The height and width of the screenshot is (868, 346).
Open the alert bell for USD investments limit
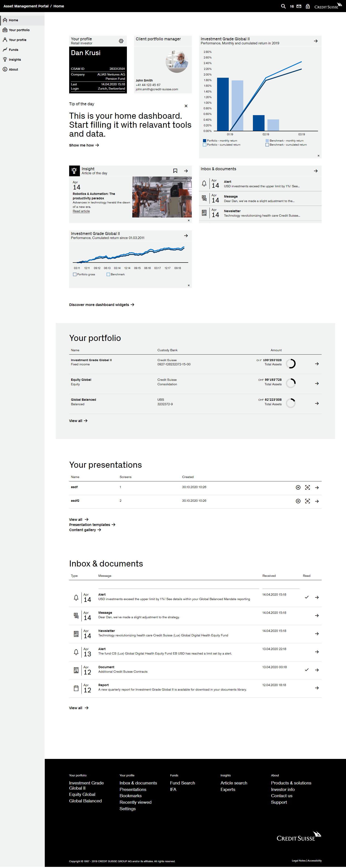pos(204,184)
